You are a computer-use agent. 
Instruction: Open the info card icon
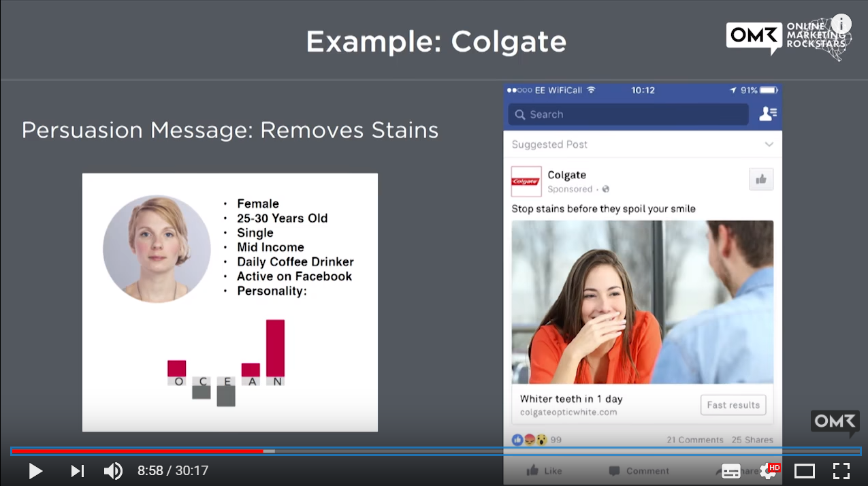point(841,23)
